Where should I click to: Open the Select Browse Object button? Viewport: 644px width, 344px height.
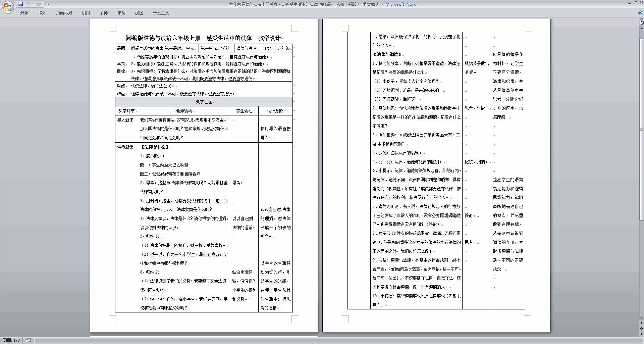tap(642, 329)
